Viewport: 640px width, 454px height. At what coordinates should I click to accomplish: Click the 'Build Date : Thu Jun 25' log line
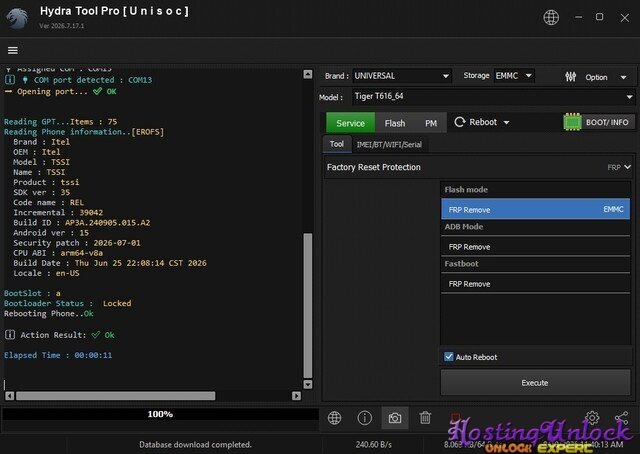point(110,263)
